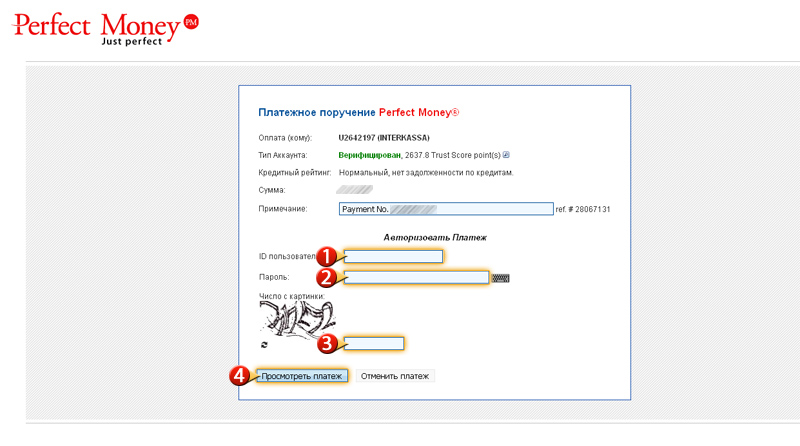The image size is (800, 446).
Task: Click the Авторизовать Платеж heading
Action: click(435, 237)
